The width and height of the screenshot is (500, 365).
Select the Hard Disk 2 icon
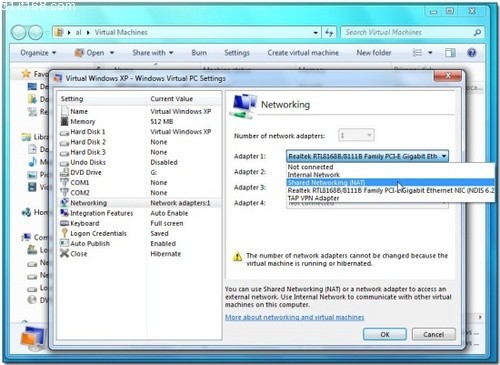[x=65, y=143]
